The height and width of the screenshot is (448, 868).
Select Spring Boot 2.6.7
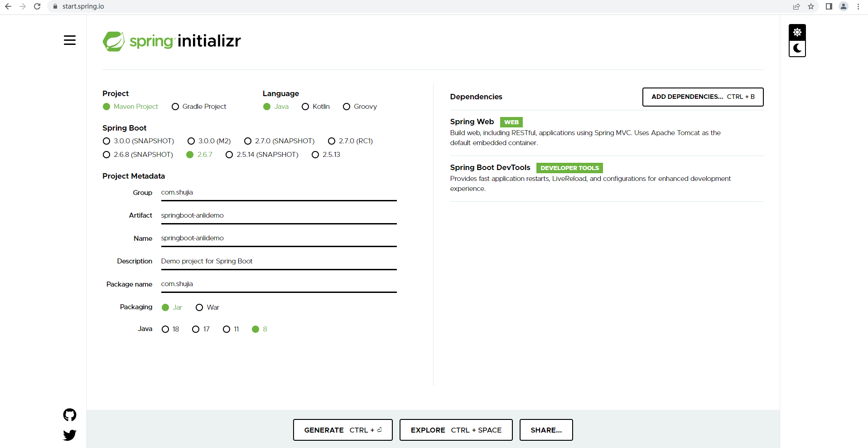199,155
